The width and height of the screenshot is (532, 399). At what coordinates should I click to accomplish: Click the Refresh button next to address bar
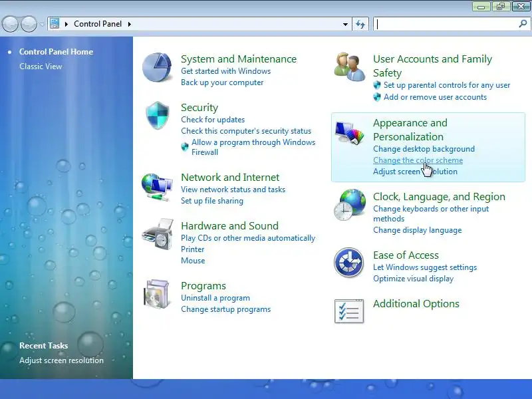coord(360,24)
